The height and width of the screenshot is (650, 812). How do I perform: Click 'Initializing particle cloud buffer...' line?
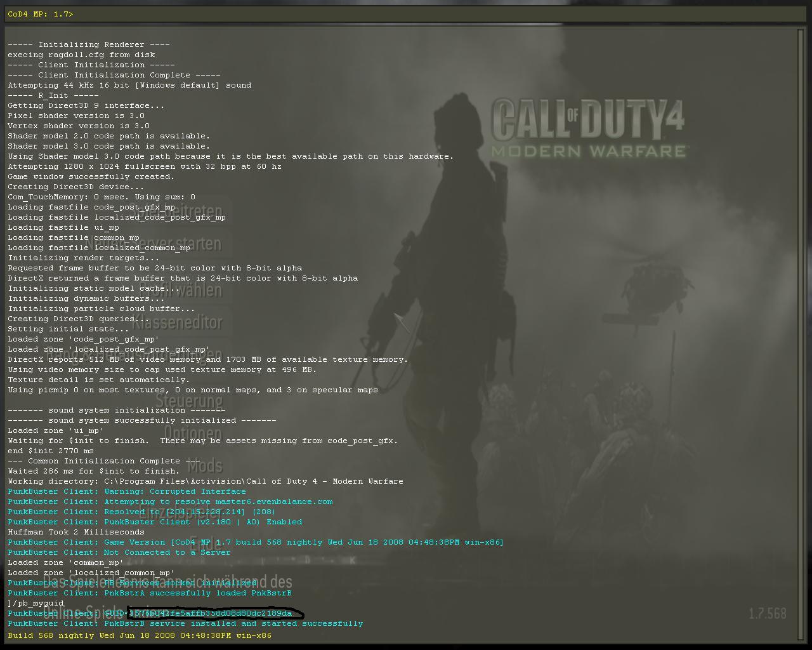pyautogui.click(x=101, y=308)
